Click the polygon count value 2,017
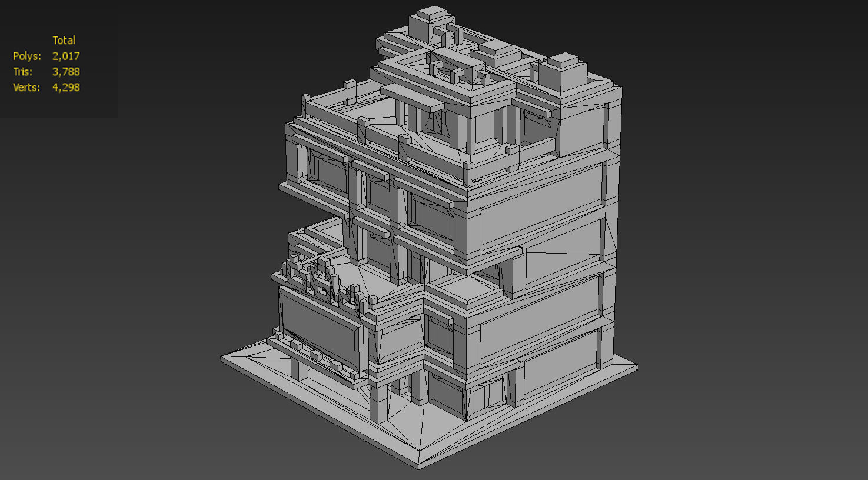The width and height of the screenshot is (868, 480). point(66,56)
